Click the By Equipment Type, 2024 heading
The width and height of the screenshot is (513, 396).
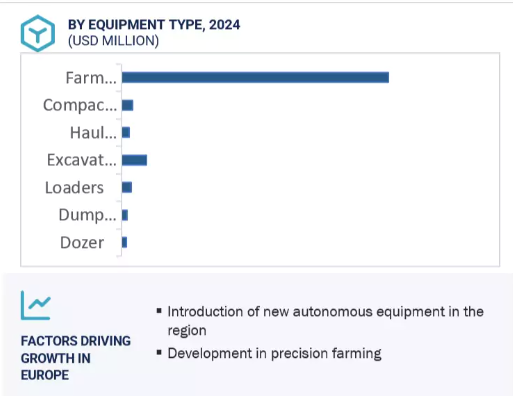pos(154,25)
